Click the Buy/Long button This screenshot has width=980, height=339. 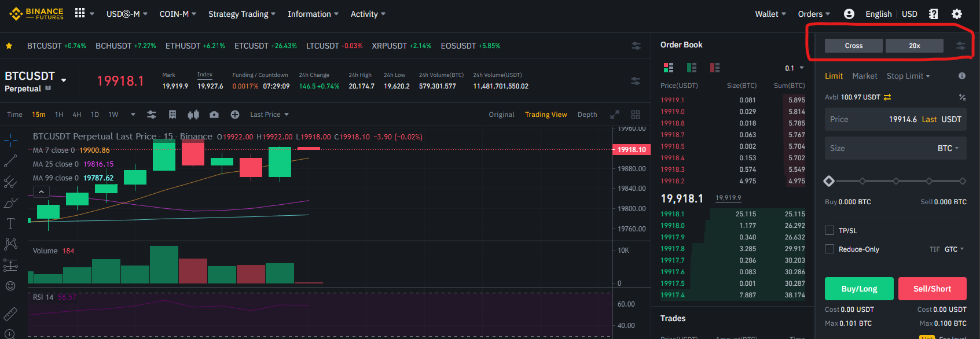point(859,289)
